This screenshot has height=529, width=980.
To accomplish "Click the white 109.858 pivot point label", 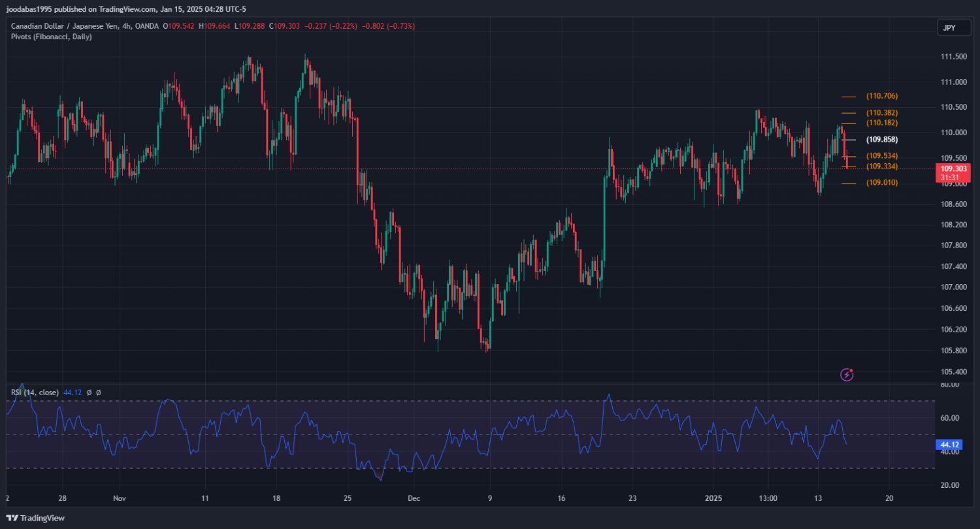I will (881, 140).
